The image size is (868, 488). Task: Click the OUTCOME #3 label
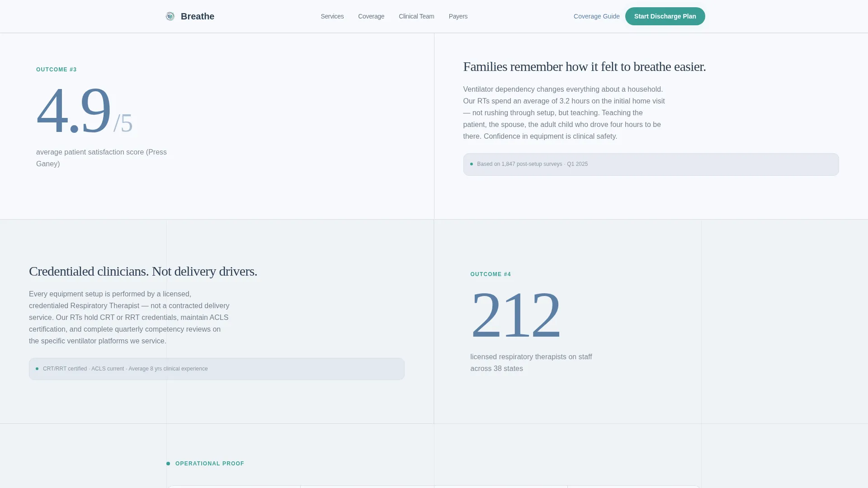pos(57,70)
